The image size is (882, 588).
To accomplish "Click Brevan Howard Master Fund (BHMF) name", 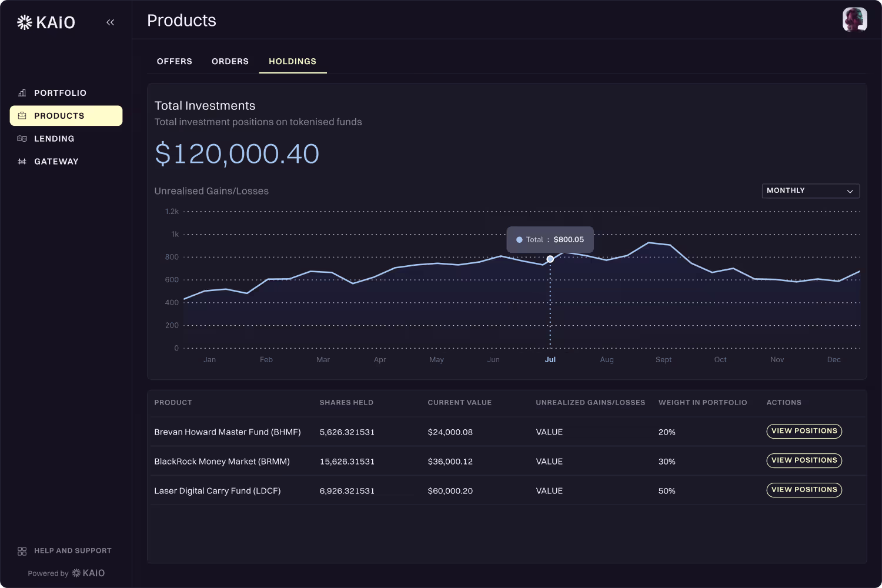I will [x=228, y=432].
